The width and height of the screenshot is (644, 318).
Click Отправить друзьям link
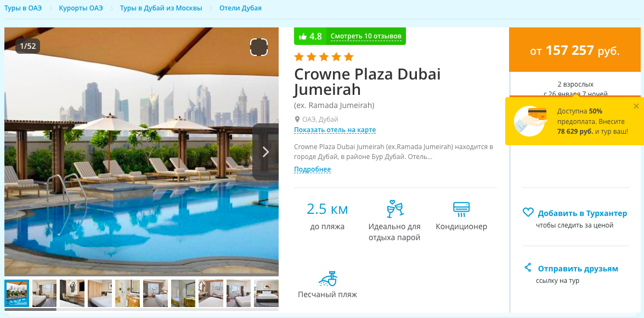click(x=578, y=269)
